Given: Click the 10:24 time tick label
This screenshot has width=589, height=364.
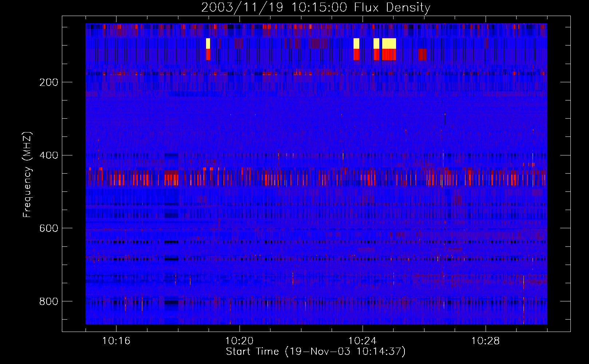Looking at the screenshot, I should [x=362, y=341].
